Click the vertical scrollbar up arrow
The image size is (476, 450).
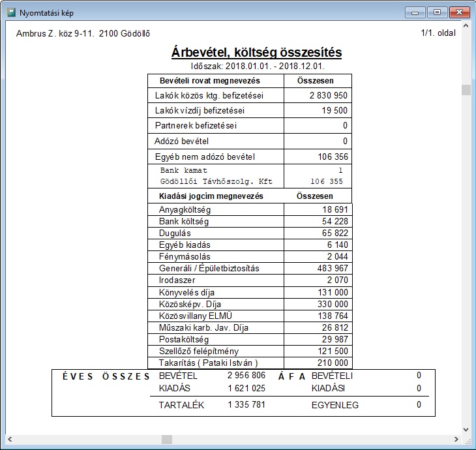tap(466, 26)
